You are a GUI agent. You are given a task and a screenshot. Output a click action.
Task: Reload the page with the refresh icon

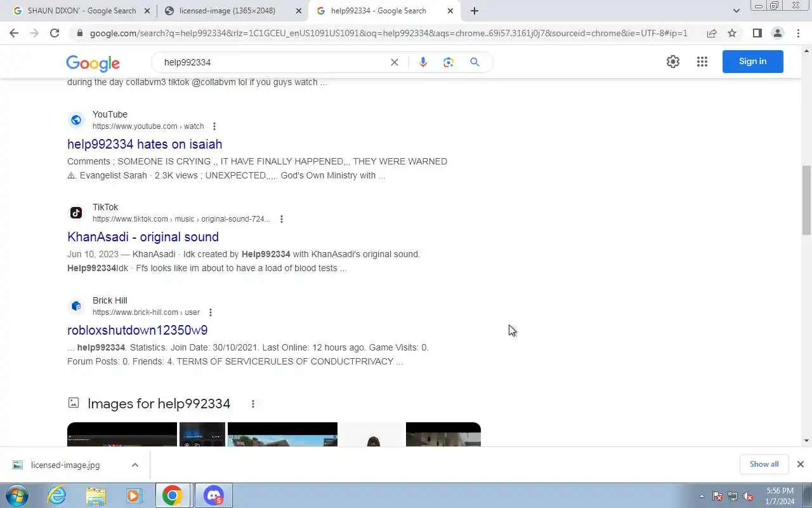click(55, 33)
